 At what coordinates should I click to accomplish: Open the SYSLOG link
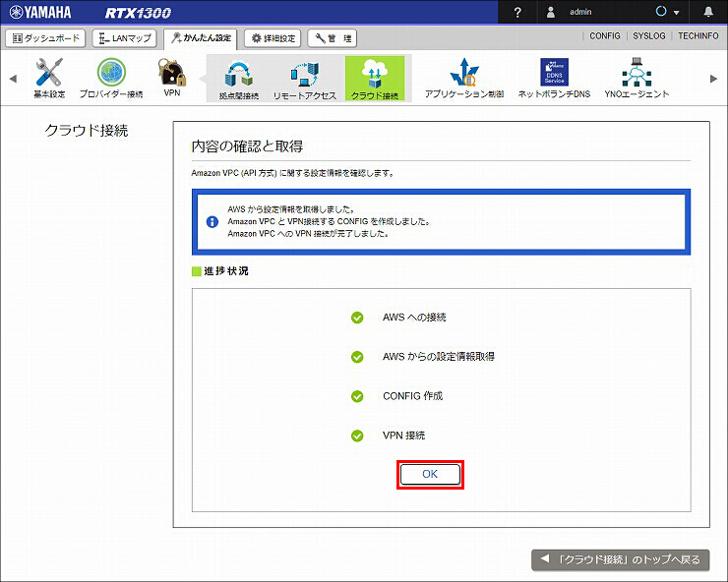coord(649,35)
